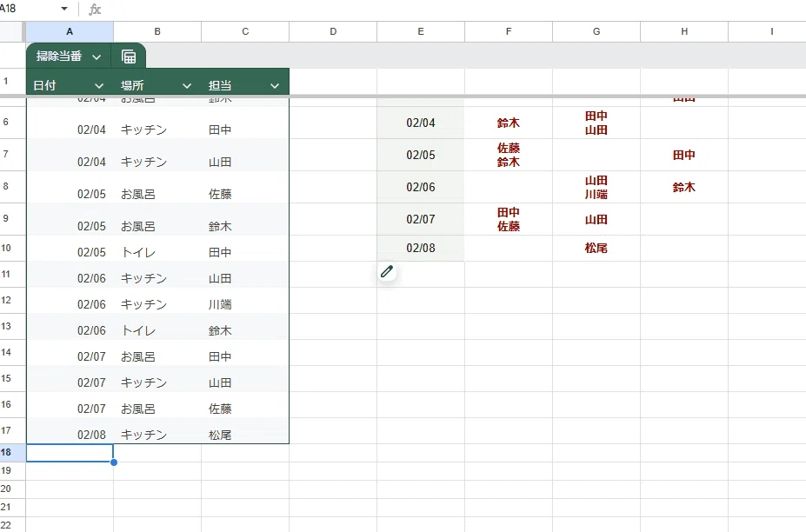Click お風呂 cell in row 14
The width and height of the screenshot is (806, 532).
point(157,353)
